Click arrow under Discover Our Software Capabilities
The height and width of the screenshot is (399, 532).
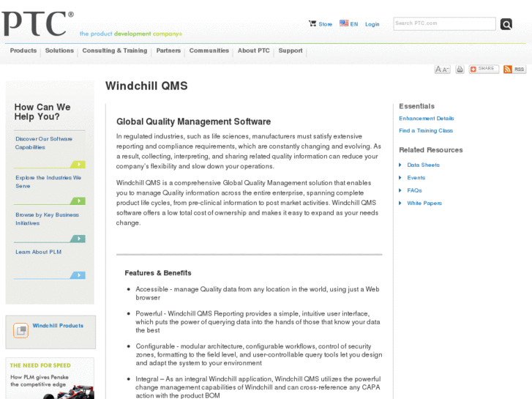click(78, 164)
